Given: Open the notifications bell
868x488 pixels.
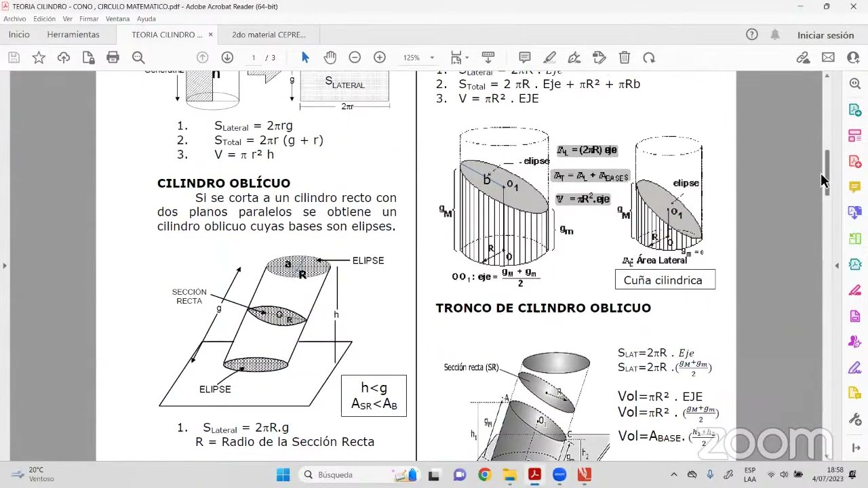Looking at the screenshot, I should [x=775, y=35].
